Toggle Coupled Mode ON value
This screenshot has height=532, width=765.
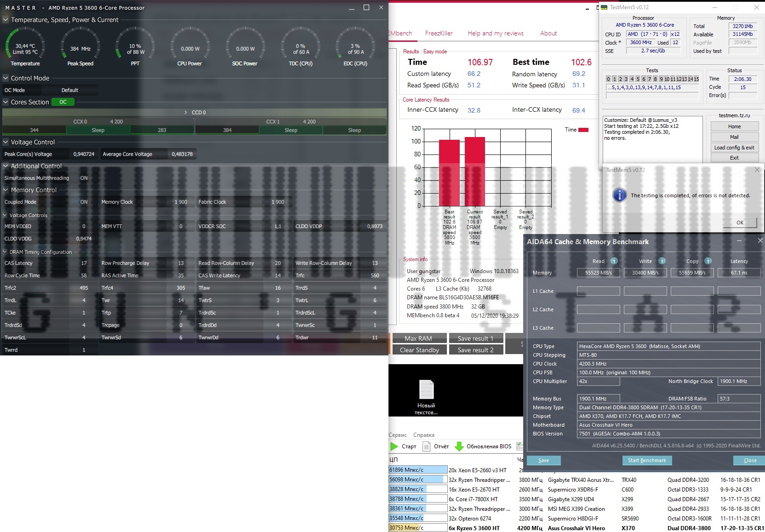(84, 202)
